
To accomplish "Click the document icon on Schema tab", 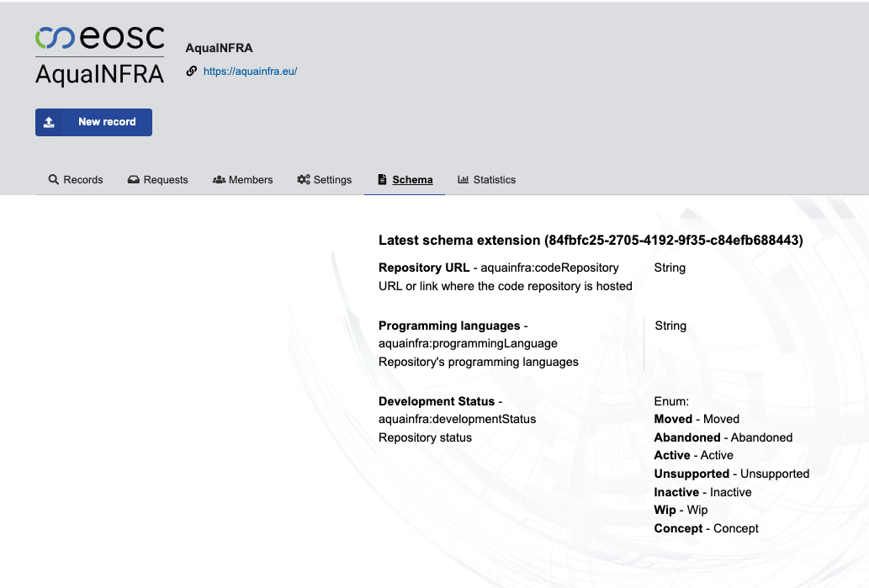I will [383, 179].
